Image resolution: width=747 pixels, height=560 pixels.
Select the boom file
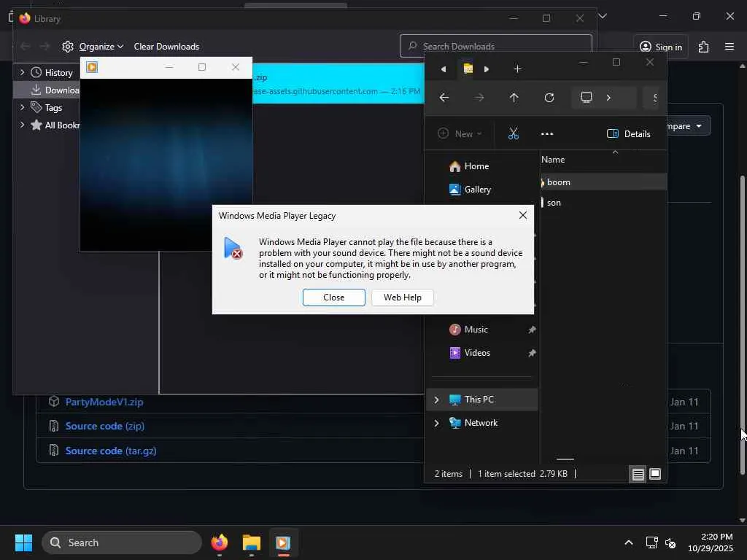click(x=603, y=182)
